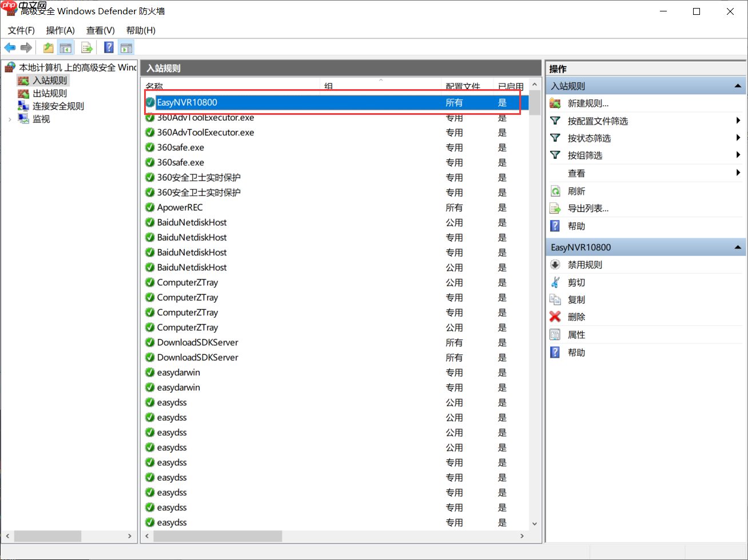Open 按配置文件筛选 submenu arrow
Image resolution: width=748 pixels, height=560 pixels.
tap(738, 121)
